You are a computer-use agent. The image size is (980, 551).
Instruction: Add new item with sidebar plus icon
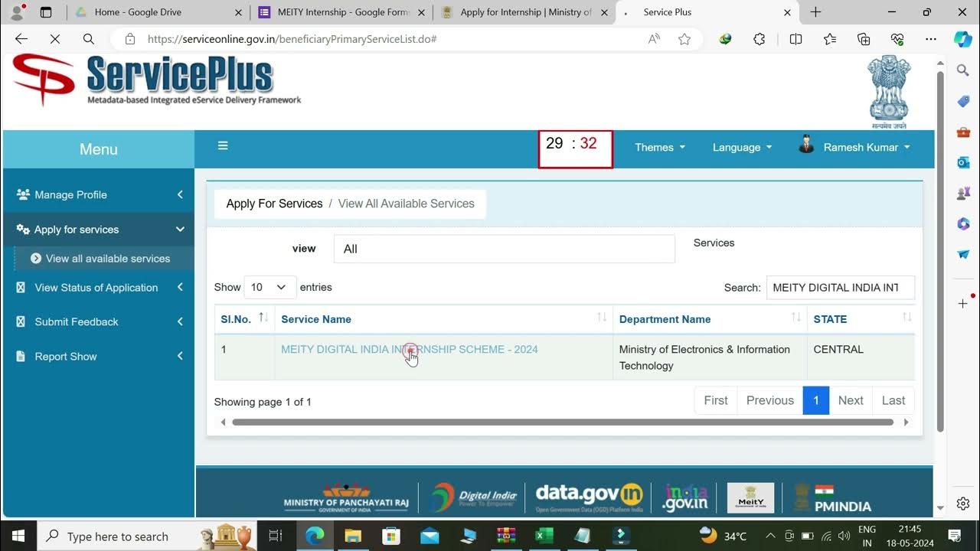[x=963, y=304]
